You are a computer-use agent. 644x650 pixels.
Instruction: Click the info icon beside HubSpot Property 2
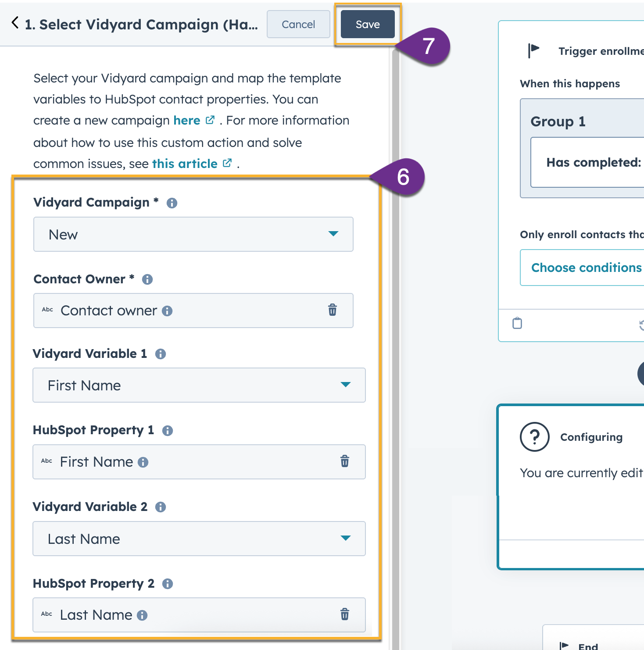point(168,584)
